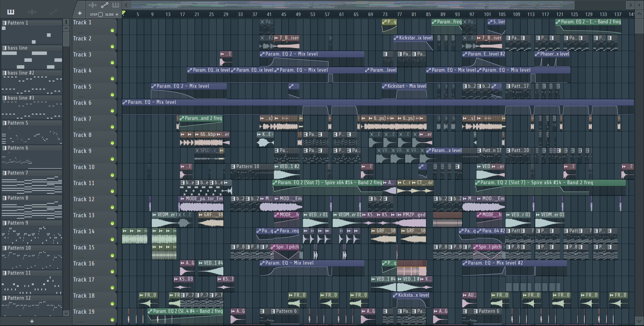
Task: Click the pattern icon beside bass line
Action: pos(4,48)
